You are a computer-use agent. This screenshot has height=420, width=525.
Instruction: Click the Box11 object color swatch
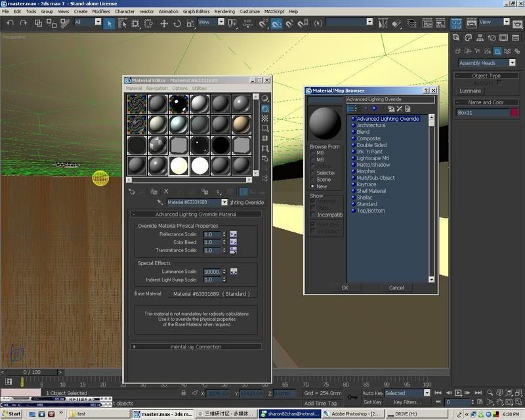[514, 113]
